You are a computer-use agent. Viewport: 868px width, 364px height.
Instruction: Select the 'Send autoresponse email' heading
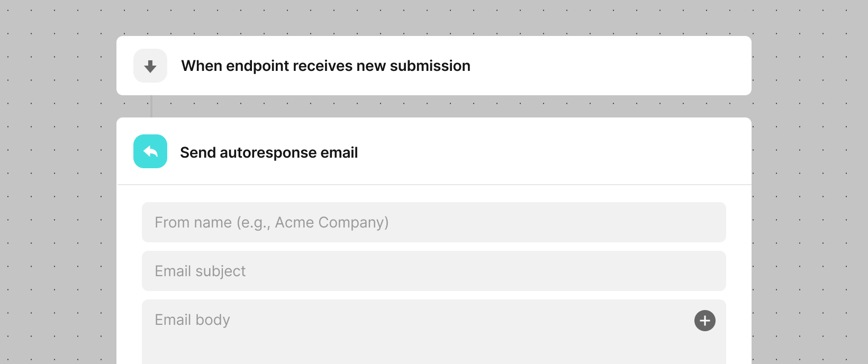[x=269, y=152]
